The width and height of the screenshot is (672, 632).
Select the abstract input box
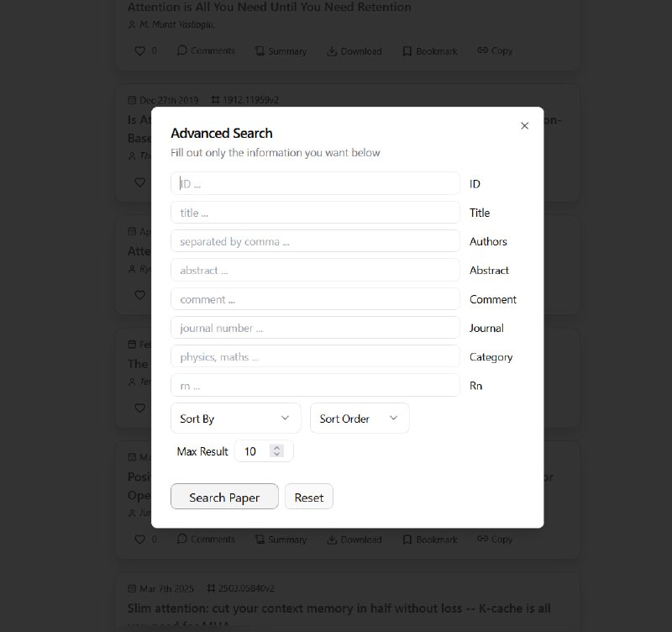(x=315, y=270)
